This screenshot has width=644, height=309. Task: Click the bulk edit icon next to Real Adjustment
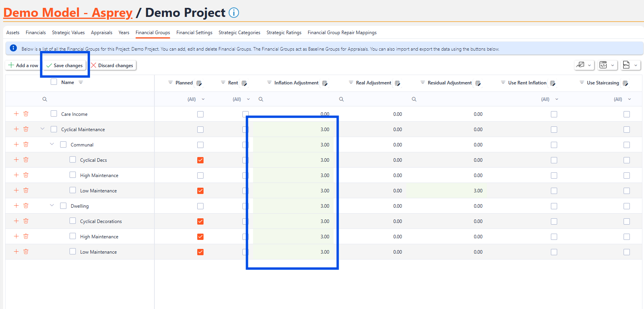pos(398,83)
